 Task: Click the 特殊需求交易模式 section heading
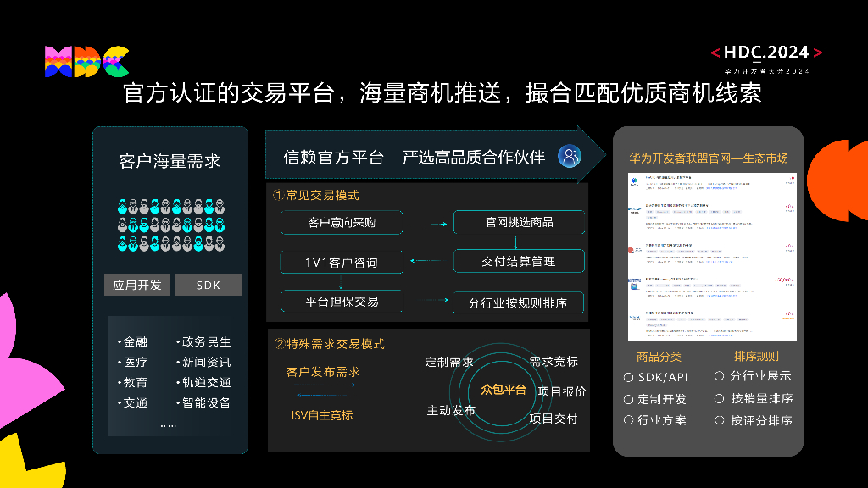[x=330, y=344]
